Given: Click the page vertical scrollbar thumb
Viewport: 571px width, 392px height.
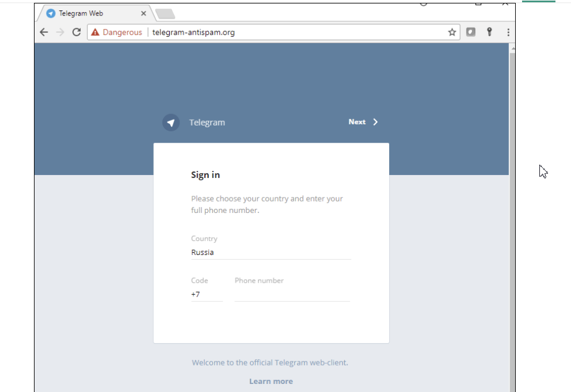Looking at the screenshot, I should [x=512, y=223].
